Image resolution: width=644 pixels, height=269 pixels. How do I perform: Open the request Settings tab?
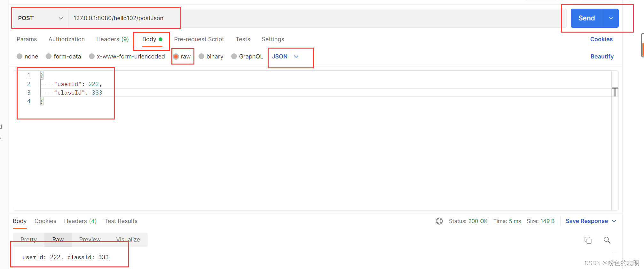(x=273, y=39)
